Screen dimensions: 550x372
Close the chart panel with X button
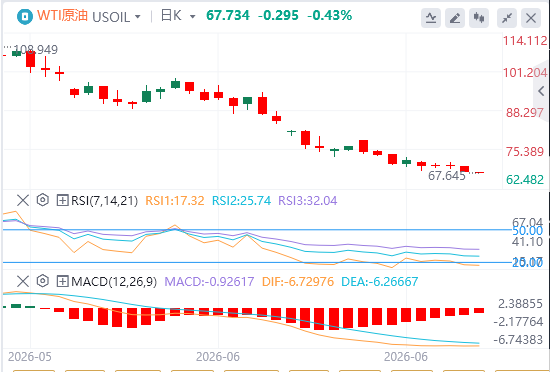tap(531, 18)
